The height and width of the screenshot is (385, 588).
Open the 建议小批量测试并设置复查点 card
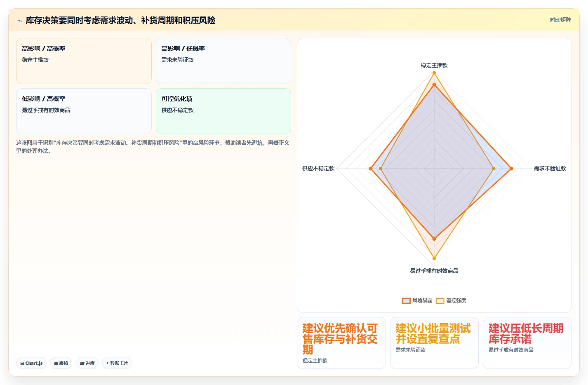pyautogui.click(x=434, y=343)
